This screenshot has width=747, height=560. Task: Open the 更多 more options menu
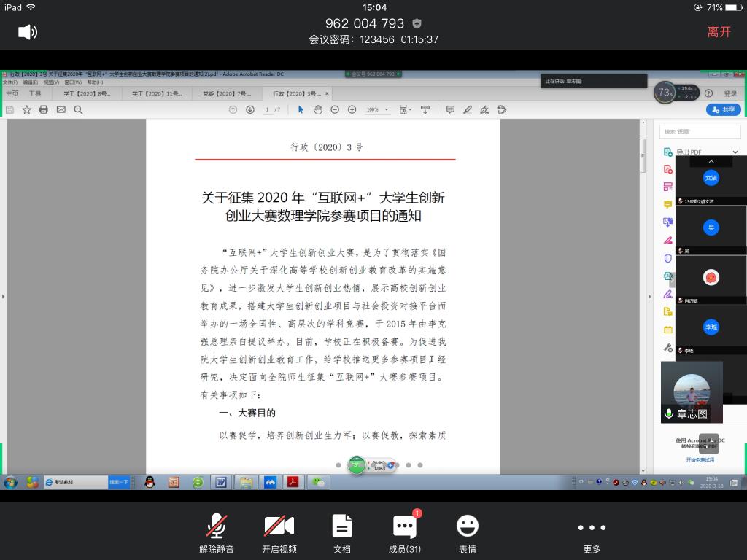[592, 532]
